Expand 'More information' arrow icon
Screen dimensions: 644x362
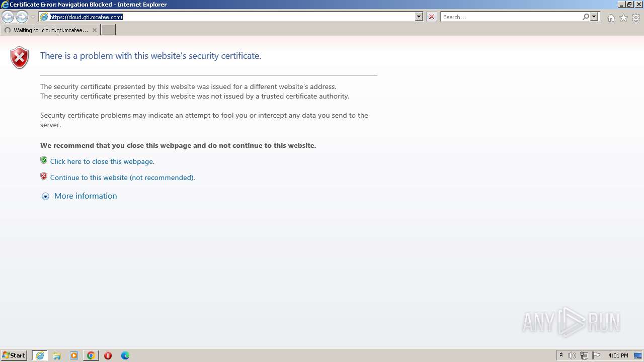[45, 197]
